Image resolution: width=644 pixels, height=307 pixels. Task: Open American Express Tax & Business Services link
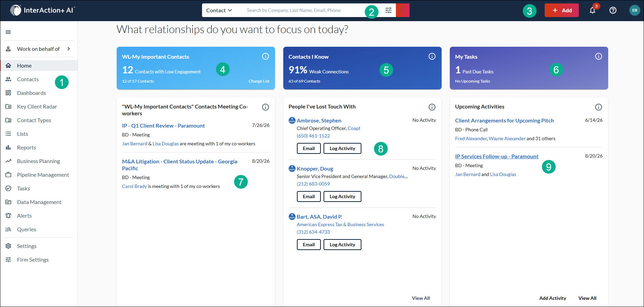(x=340, y=224)
